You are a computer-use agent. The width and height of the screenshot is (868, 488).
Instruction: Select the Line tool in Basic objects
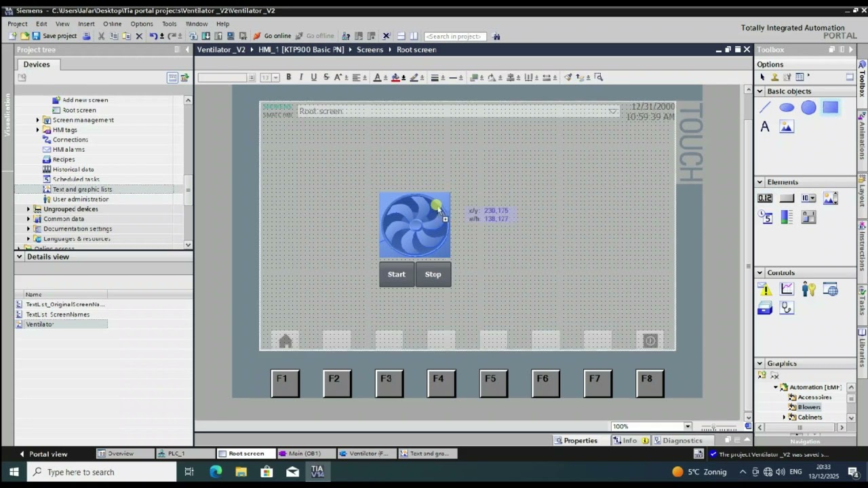[x=765, y=108]
